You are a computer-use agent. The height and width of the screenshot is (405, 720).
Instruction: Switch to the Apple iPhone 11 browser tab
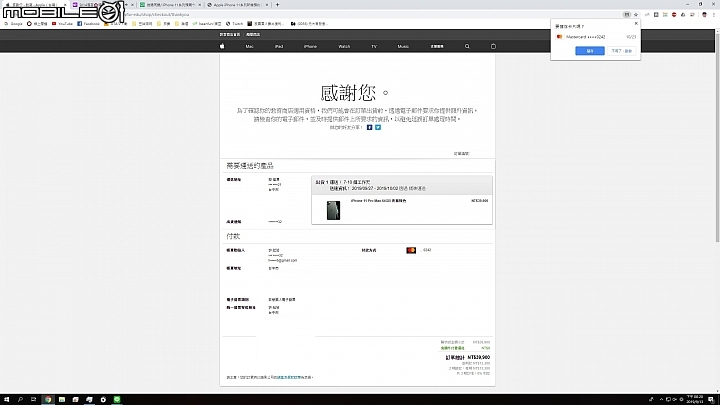[x=236, y=5]
